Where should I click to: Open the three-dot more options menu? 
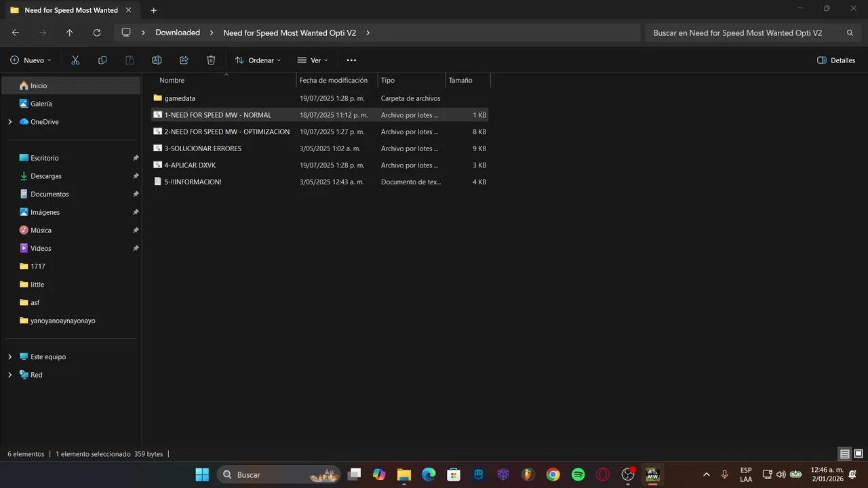click(x=351, y=60)
